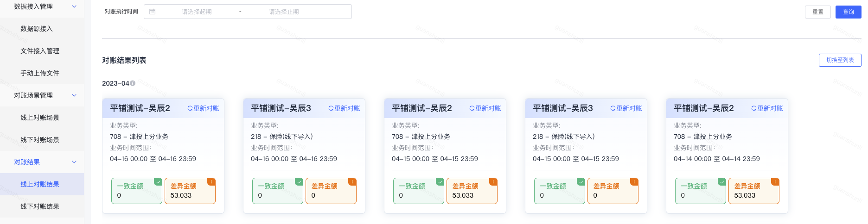Screen dimensions: 868x224
Task: Collapse the 对账结果 menu section
Action: [x=74, y=162]
